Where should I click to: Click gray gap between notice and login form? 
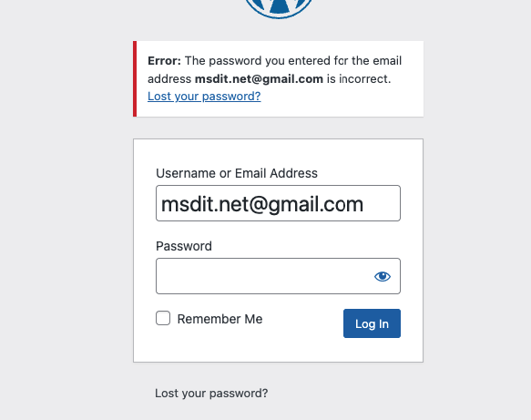click(278, 128)
